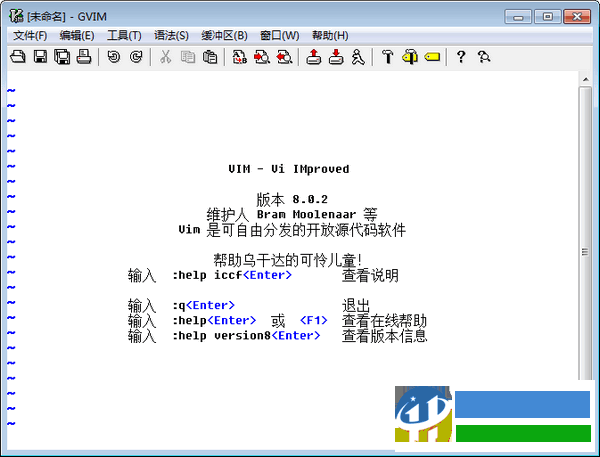Jump to tag yellow label icon

click(432, 57)
